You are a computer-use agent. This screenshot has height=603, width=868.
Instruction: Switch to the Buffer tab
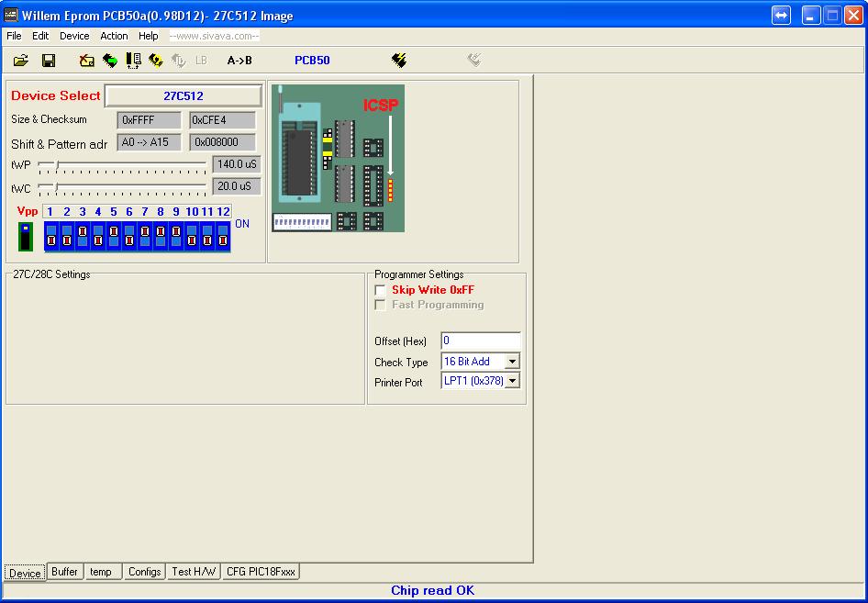coord(64,572)
